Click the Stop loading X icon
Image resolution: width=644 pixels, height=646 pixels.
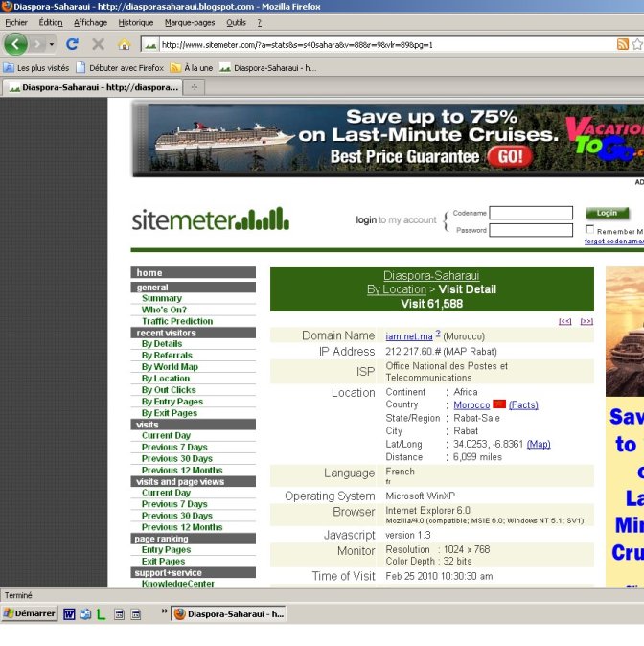(98, 44)
